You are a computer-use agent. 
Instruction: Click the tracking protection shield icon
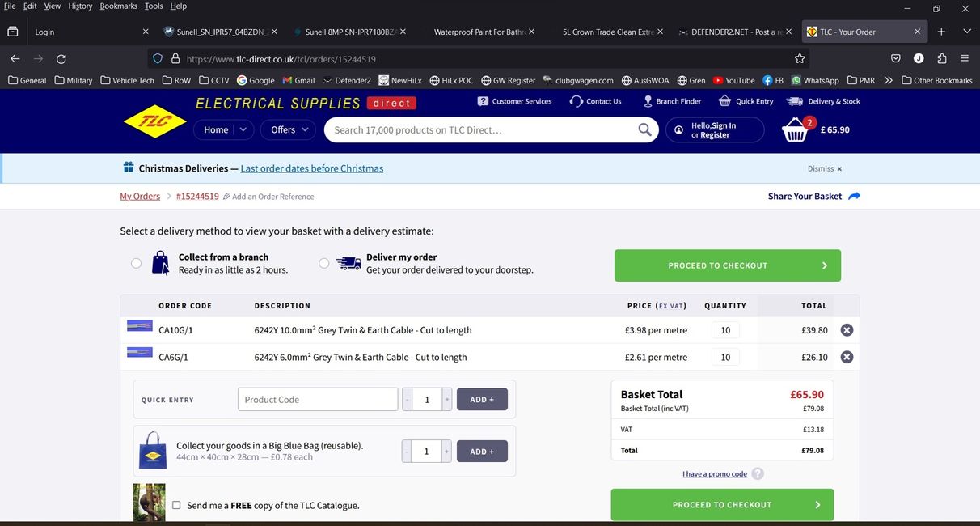(158, 58)
